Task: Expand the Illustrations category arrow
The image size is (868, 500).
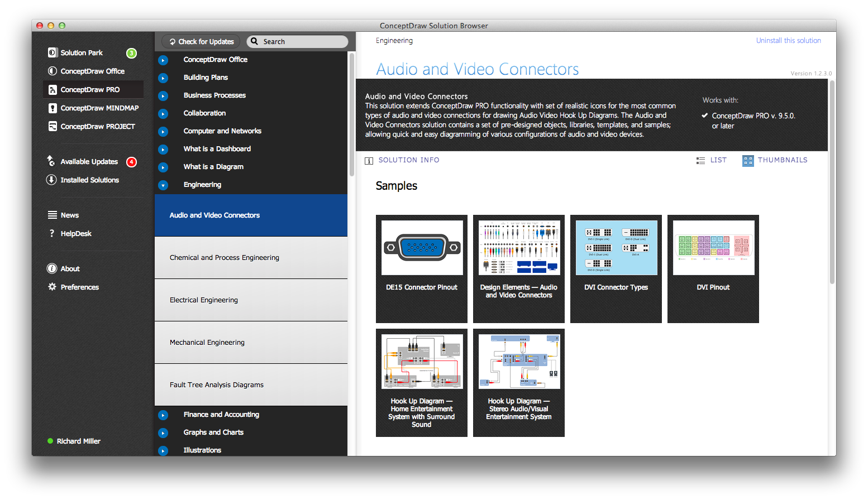Action: pos(163,451)
